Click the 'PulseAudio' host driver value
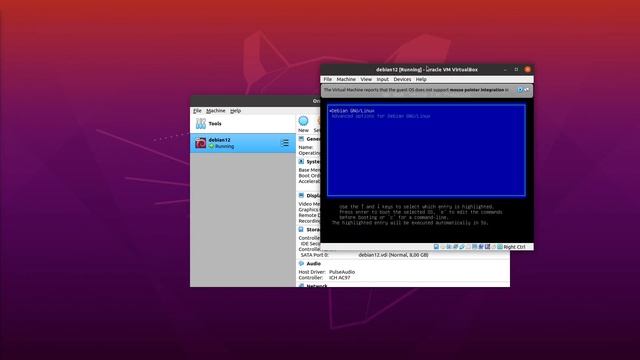Image resolution: width=640 pixels, height=360 pixels. point(342,272)
